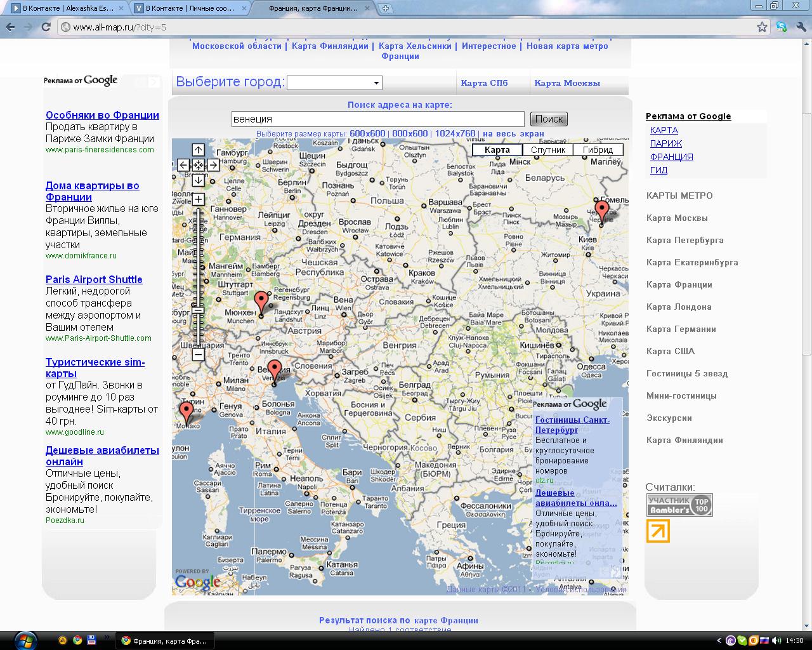
Task: Click 'ПАРИЖ' link in right ads
Action: click(666, 143)
